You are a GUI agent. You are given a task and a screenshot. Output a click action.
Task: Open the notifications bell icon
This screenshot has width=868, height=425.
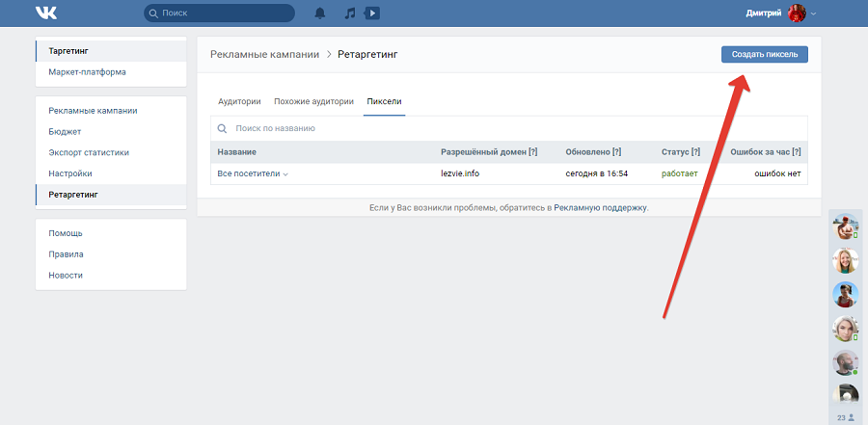[320, 13]
